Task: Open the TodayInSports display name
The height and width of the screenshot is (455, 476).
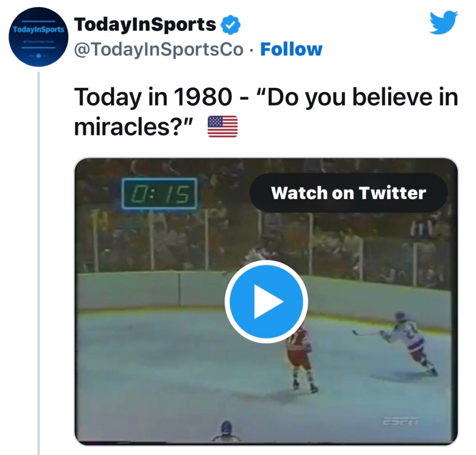Action: pyautogui.click(x=145, y=25)
